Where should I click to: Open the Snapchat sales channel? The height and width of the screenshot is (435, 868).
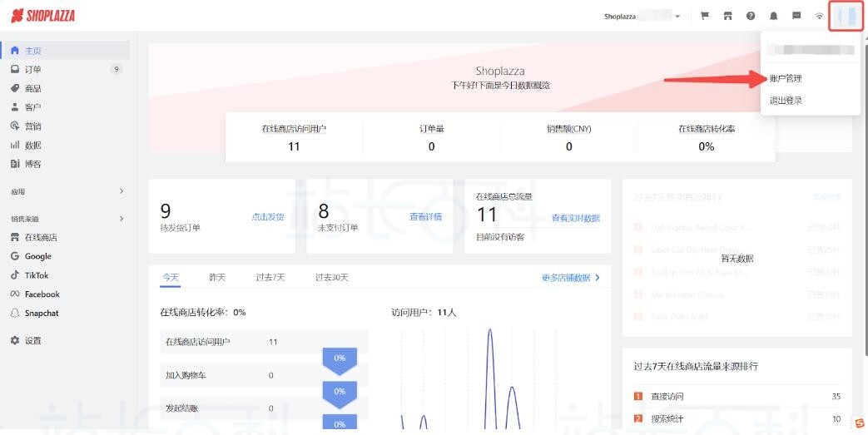(x=65, y=313)
